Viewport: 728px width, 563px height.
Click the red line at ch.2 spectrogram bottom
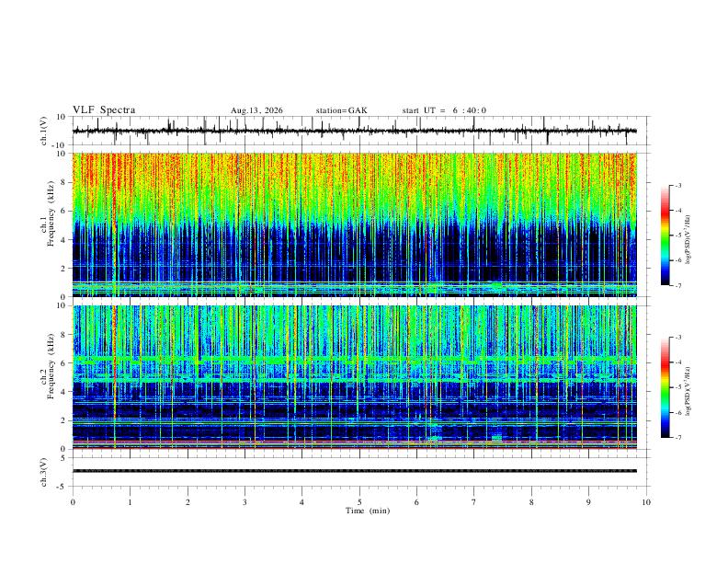[x=355, y=448]
